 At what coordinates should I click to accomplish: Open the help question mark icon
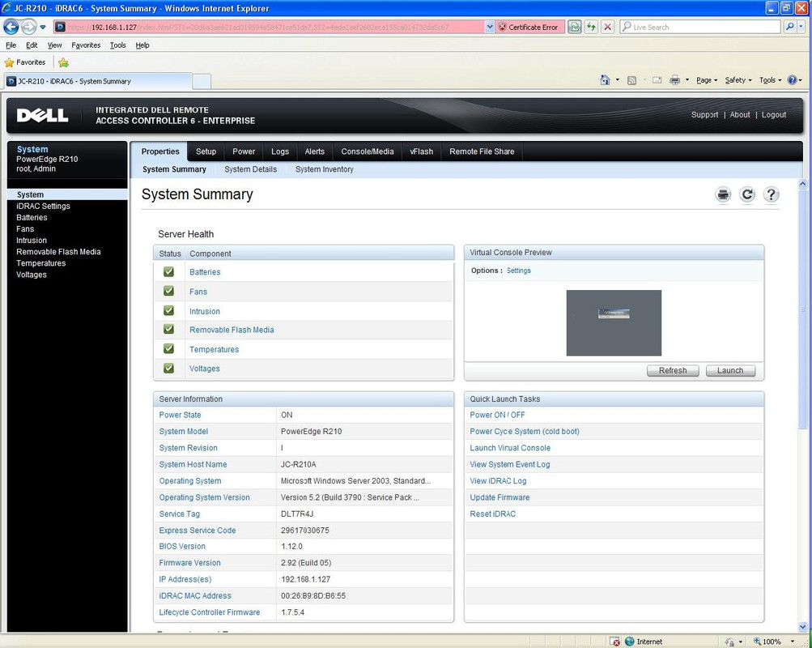tap(771, 194)
